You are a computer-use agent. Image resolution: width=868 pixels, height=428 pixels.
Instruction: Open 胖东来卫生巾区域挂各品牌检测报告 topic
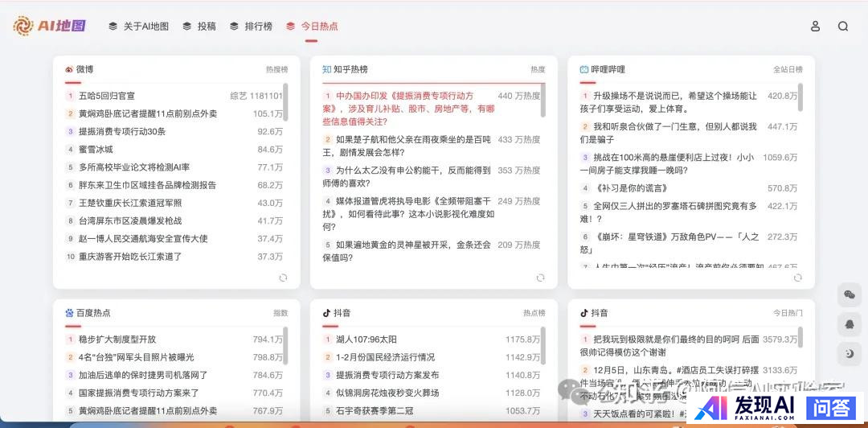click(147, 184)
